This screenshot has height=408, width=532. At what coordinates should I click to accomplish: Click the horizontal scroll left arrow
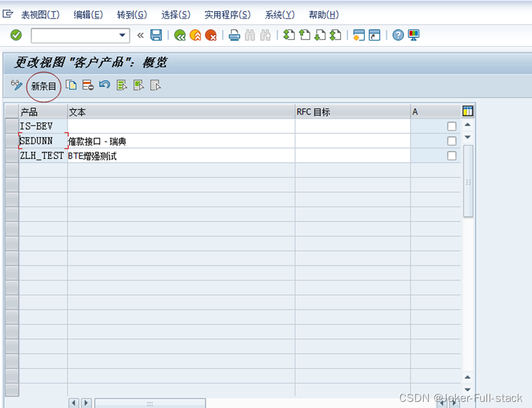(x=74, y=403)
